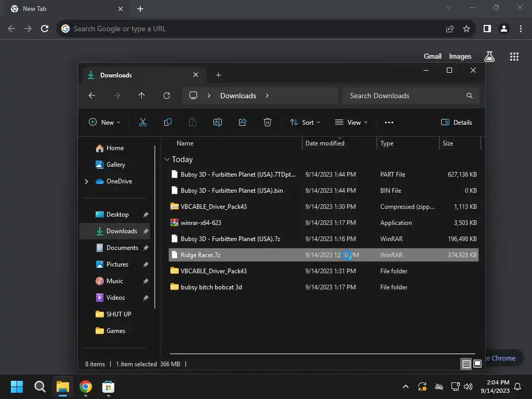Open Google apps grid
The image size is (532, 399).
(x=514, y=57)
